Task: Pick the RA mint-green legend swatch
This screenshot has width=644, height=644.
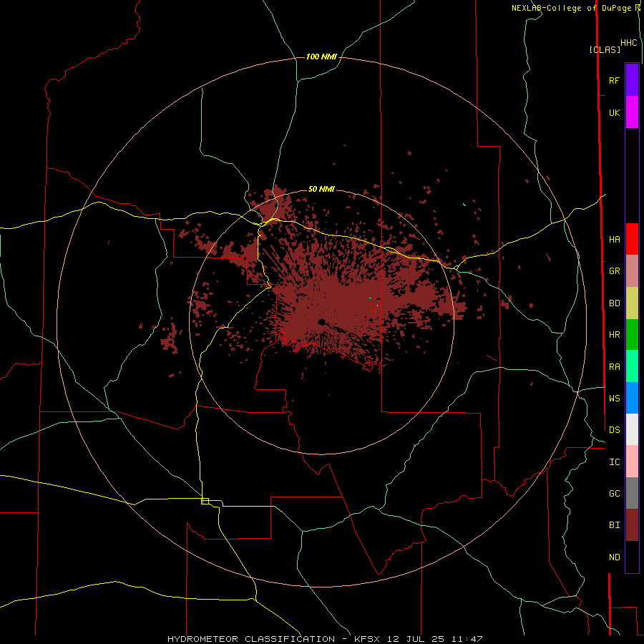Action: point(632,366)
